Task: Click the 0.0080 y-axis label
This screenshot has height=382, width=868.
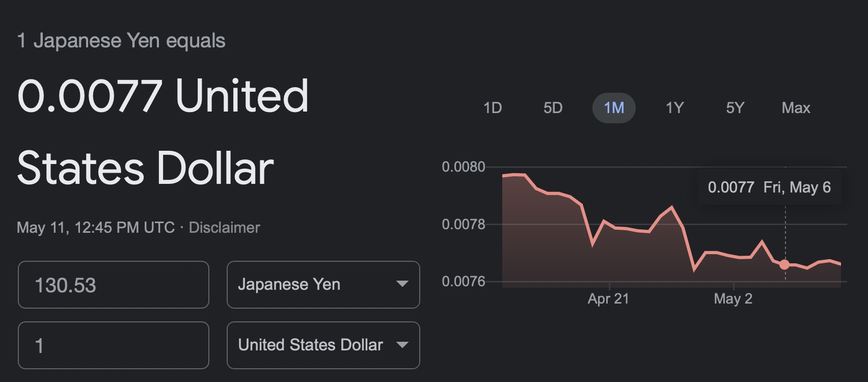Action: (463, 167)
